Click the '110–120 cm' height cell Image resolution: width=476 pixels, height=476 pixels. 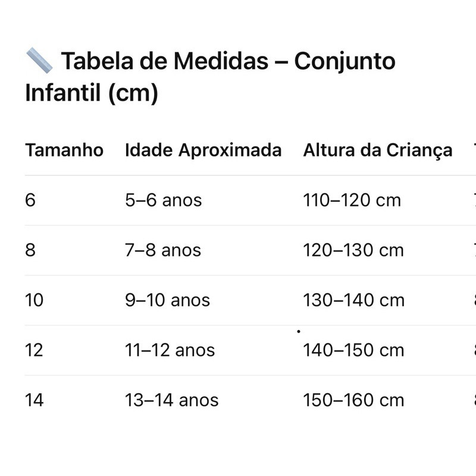tap(352, 201)
